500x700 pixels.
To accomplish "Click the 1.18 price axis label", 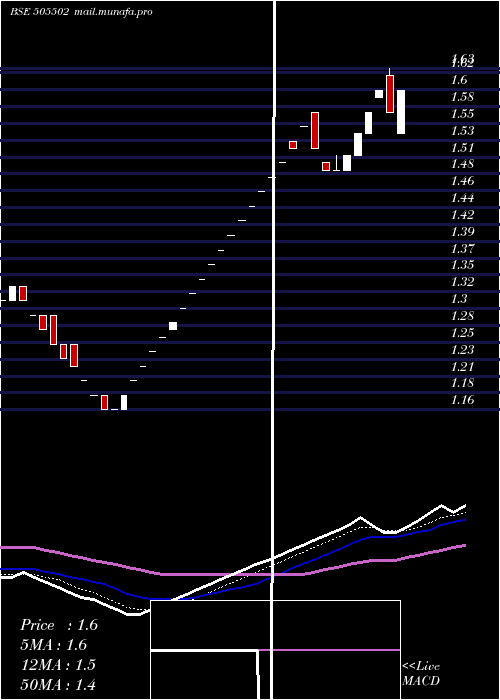I will pyautogui.click(x=462, y=383).
